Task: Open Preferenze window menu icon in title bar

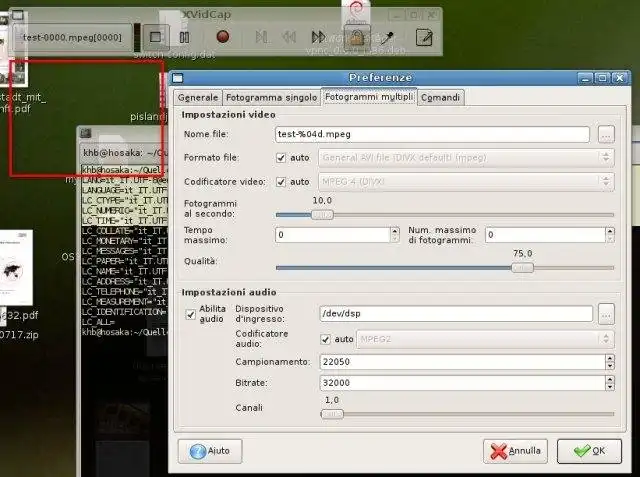Action: [x=177, y=78]
